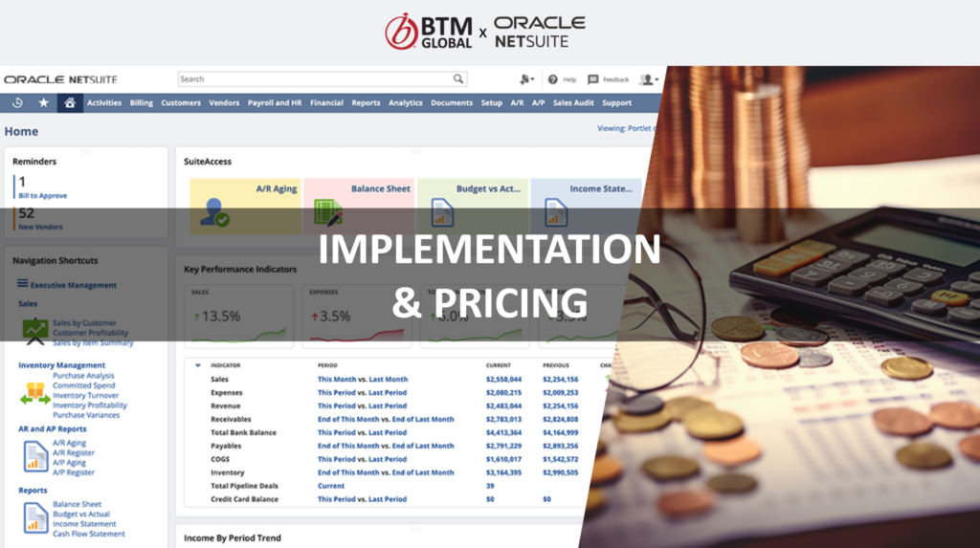Click the Viewing: Portlet link
Screen dimensions: 980x548
(626, 128)
